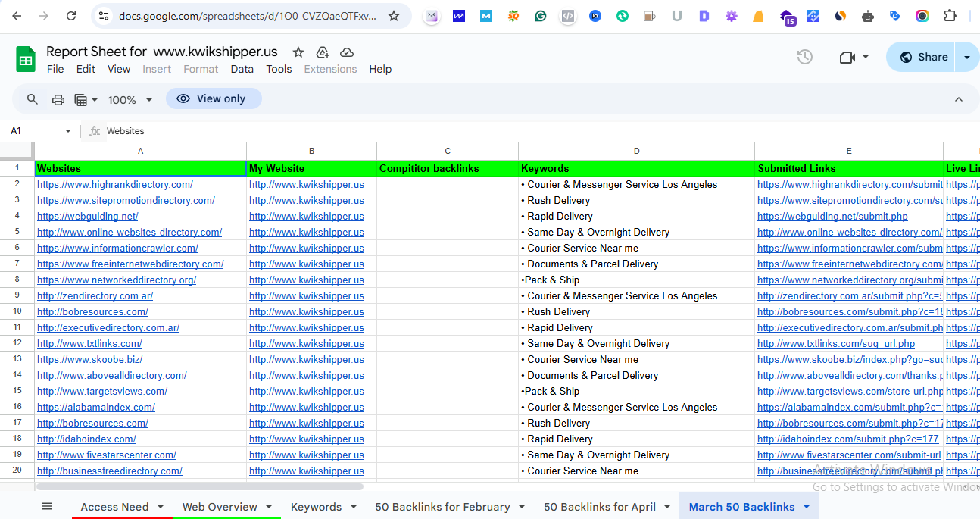Image resolution: width=980 pixels, height=519 pixels.
Task: Open the txtlinks.com/sug_url.php submitted link
Action: pyautogui.click(x=836, y=343)
